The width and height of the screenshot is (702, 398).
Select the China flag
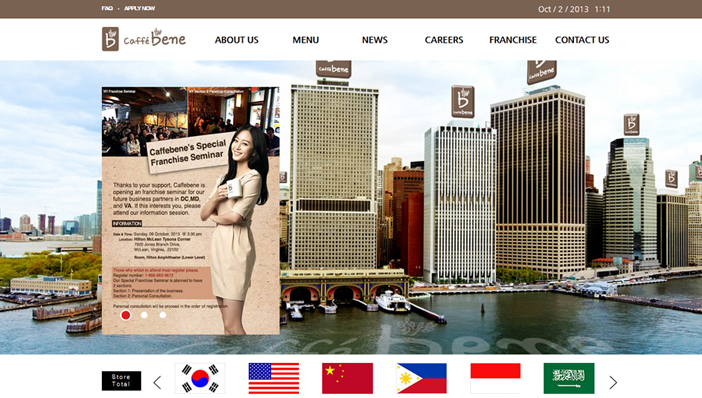coord(347,378)
